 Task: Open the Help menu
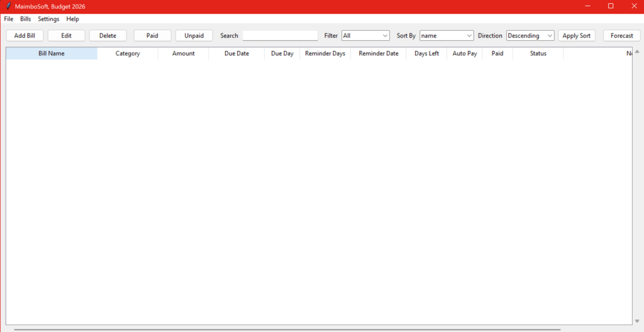[x=73, y=19]
